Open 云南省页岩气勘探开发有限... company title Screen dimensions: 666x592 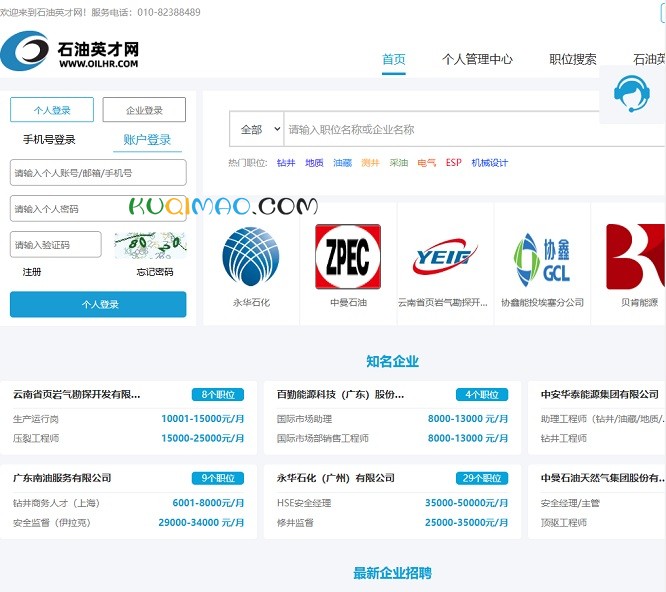pos(76,395)
